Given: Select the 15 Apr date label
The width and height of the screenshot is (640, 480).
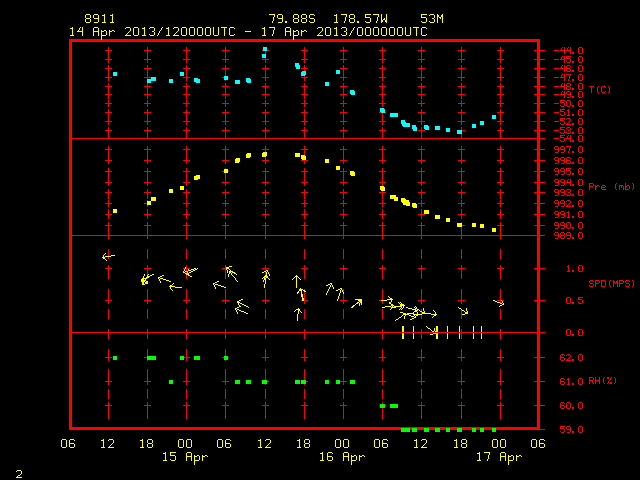Looking at the screenshot, I should coord(185,457).
